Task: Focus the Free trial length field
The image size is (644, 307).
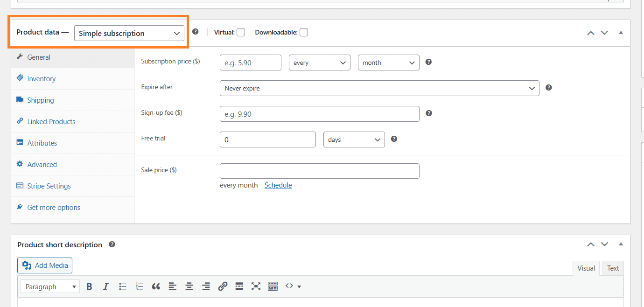Action: [x=268, y=140]
